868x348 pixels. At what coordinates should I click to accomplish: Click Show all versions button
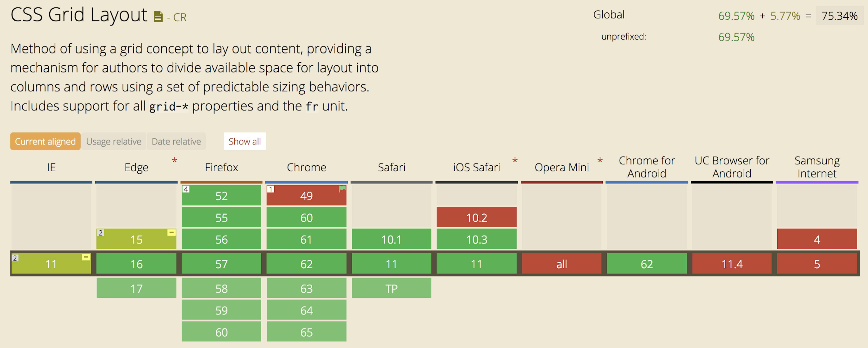(245, 141)
